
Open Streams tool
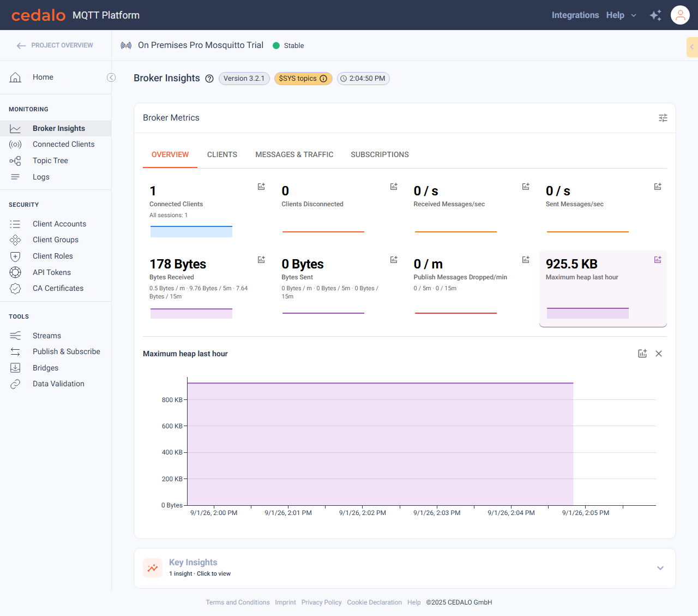pyautogui.click(x=56, y=336)
